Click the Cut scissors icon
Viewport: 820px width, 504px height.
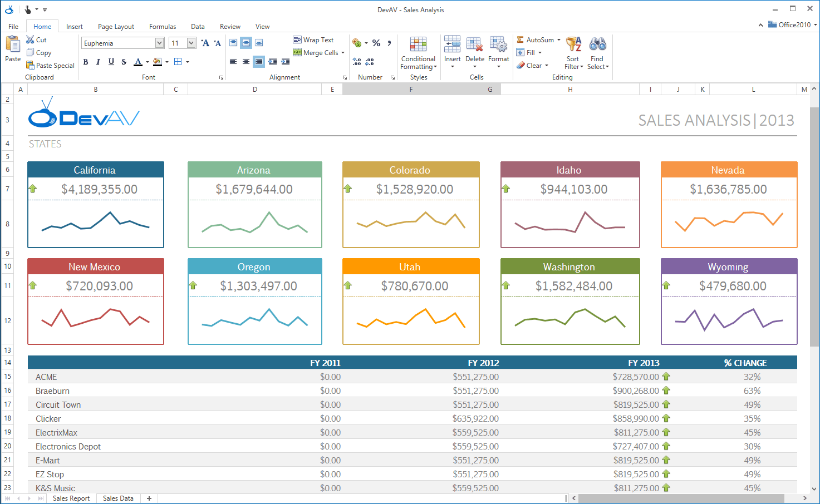pos(31,40)
